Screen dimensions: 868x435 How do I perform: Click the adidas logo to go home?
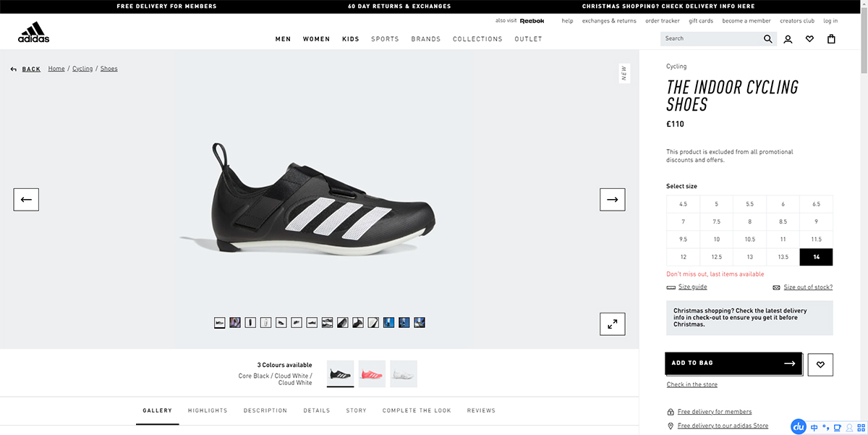coord(33,33)
